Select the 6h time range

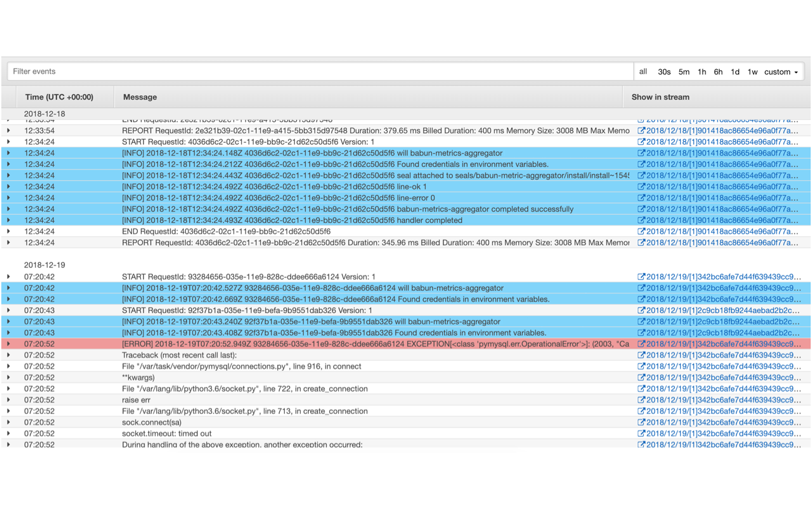click(x=718, y=72)
